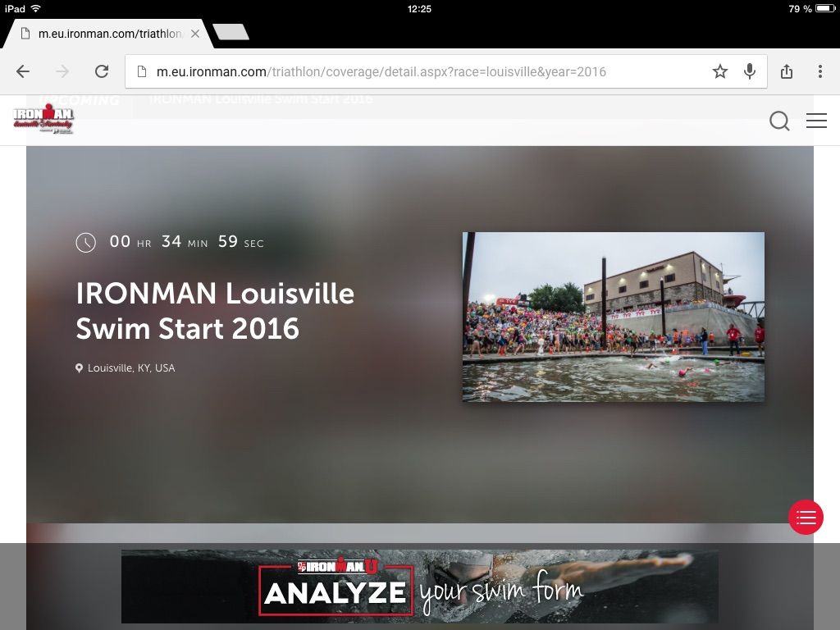
Task: Open the site hamburger menu
Action: [816, 121]
